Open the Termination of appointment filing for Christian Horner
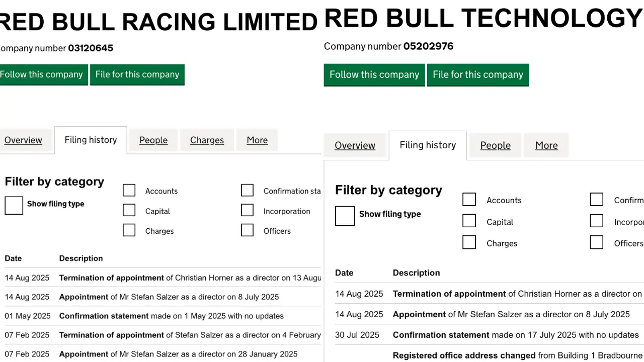The width and height of the screenshot is (644, 362). tap(112, 278)
